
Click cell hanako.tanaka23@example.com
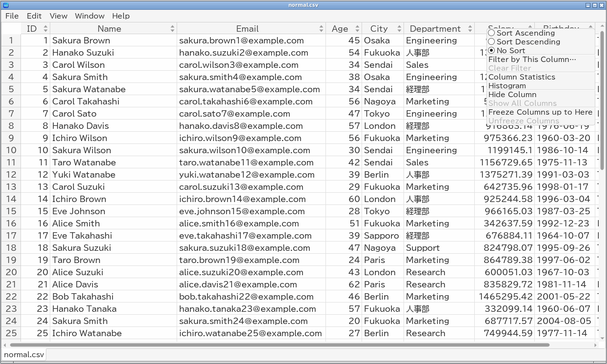[x=251, y=309]
